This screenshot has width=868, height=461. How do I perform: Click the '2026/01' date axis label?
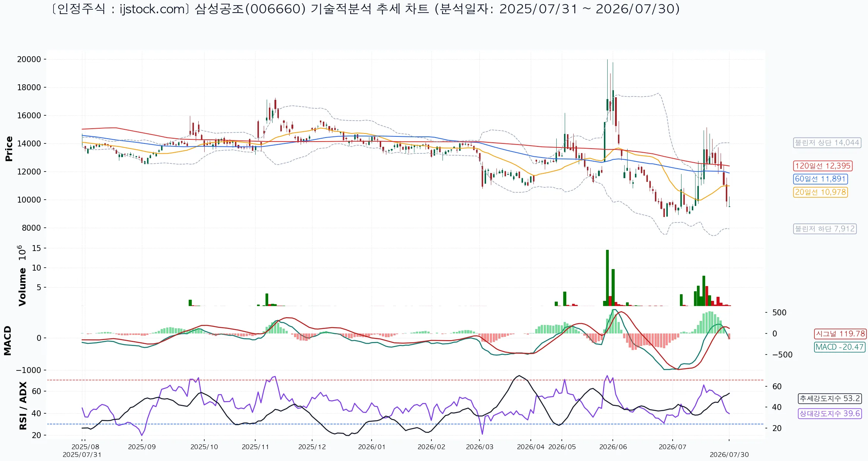[x=372, y=447]
